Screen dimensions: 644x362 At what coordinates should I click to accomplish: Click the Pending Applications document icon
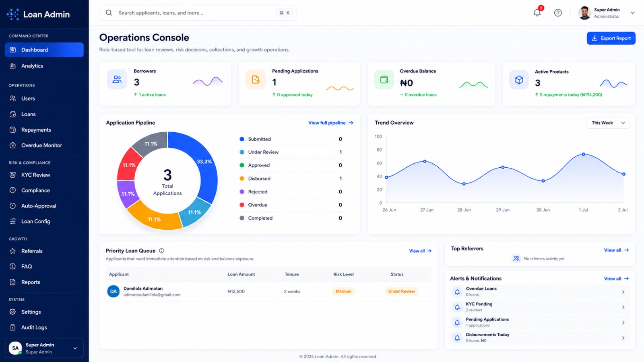tap(256, 79)
